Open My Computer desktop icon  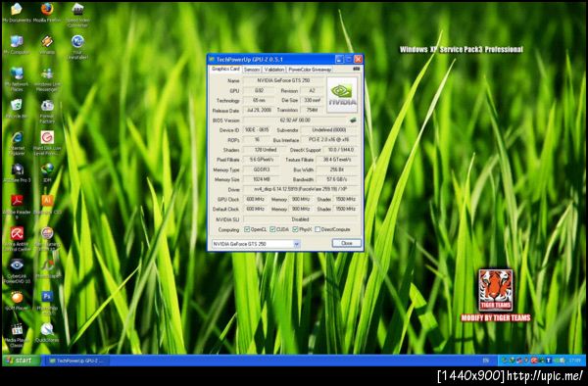tap(17, 45)
